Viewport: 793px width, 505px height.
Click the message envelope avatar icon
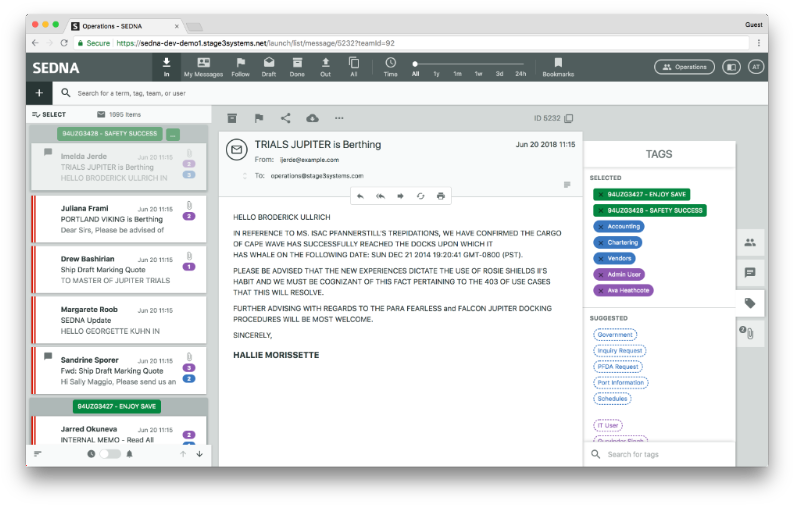coord(237,150)
